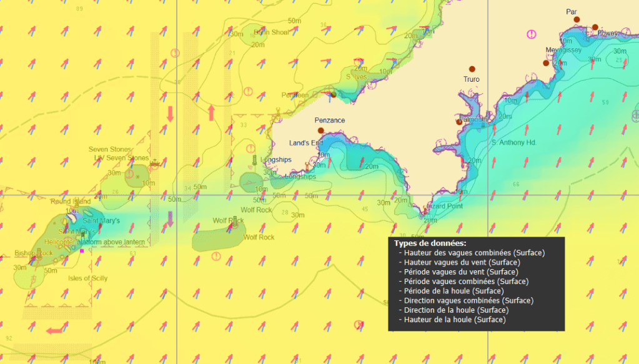Click the Par town marker dot
Screen dimensions: 639x364
click(577, 20)
